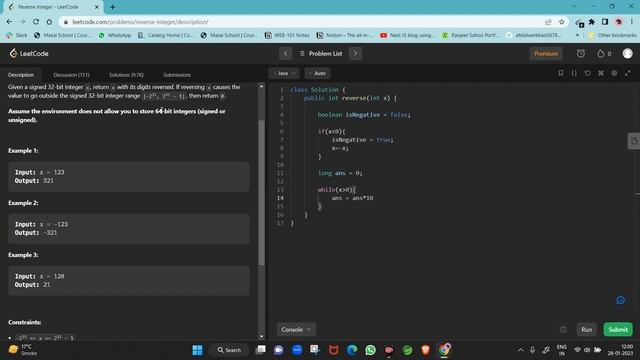Open the Notion bookmark
The image size is (640, 360).
point(345,35)
